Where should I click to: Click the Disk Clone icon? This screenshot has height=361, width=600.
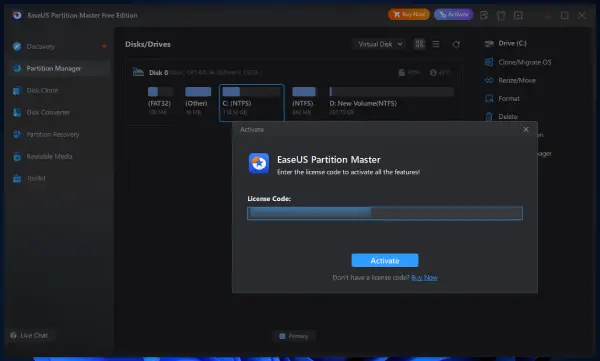[x=17, y=90]
